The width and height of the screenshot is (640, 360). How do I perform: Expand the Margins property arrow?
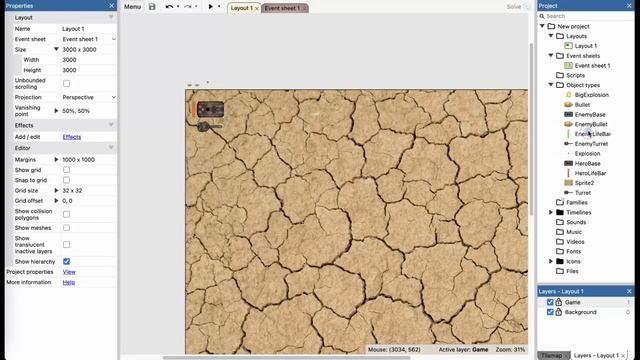56,160
